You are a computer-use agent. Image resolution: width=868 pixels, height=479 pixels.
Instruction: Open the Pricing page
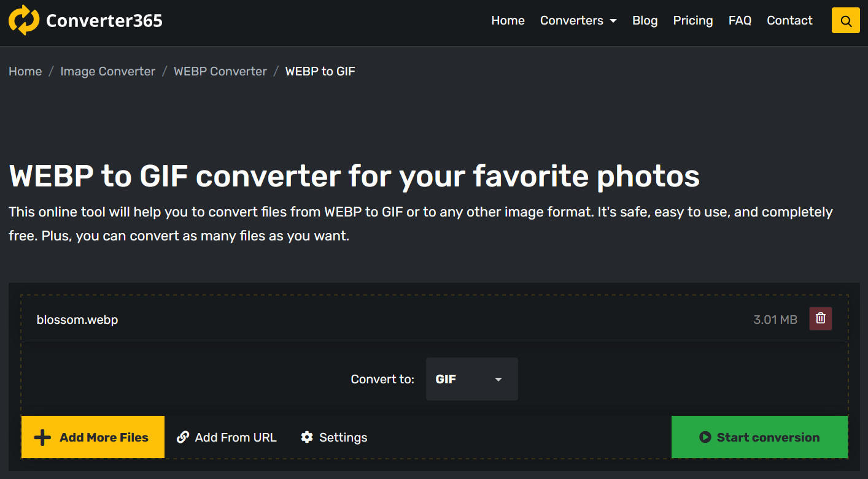click(x=693, y=21)
